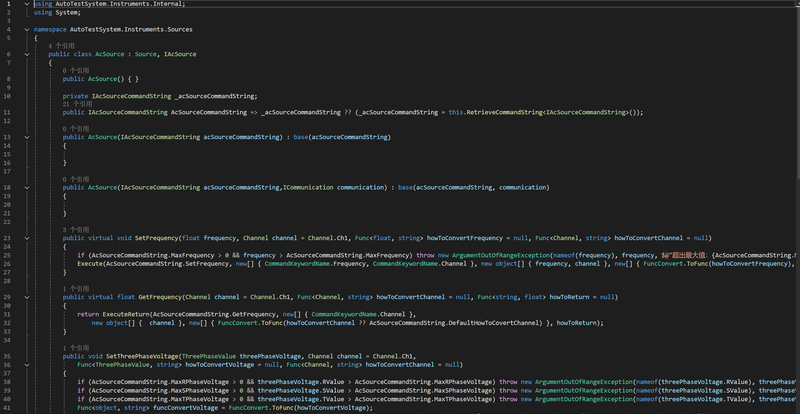Image resolution: width=800 pixels, height=414 pixels.
Task: Collapse the AcSource class declaration
Action: click(27, 54)
